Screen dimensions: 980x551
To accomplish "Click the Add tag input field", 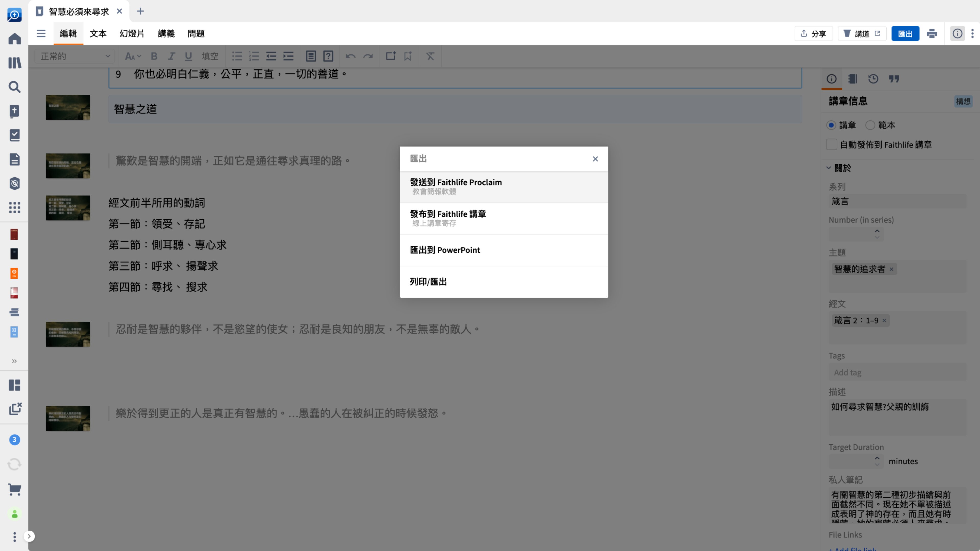I will coord(897,372).
